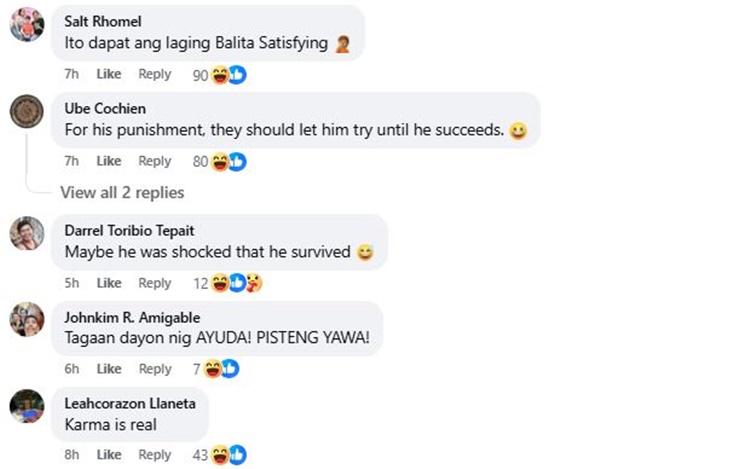Open Salt Rhomel's profile picture
Viewport: 750px width, 469px height.
pyautogui.click(x=26, y=24)
